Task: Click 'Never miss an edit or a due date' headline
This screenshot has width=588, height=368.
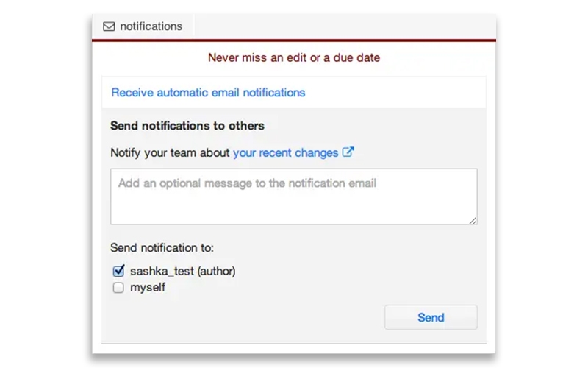Action: click(x=293, y=57)
